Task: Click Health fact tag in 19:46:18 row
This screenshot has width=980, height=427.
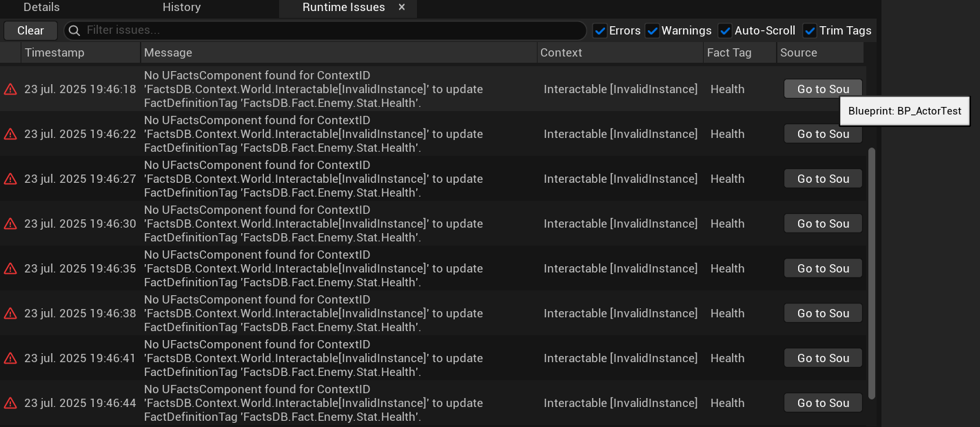Action: [728, 89]
